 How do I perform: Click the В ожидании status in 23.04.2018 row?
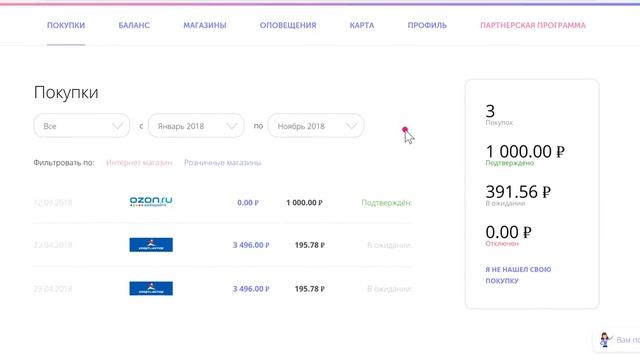coord(389,289)
